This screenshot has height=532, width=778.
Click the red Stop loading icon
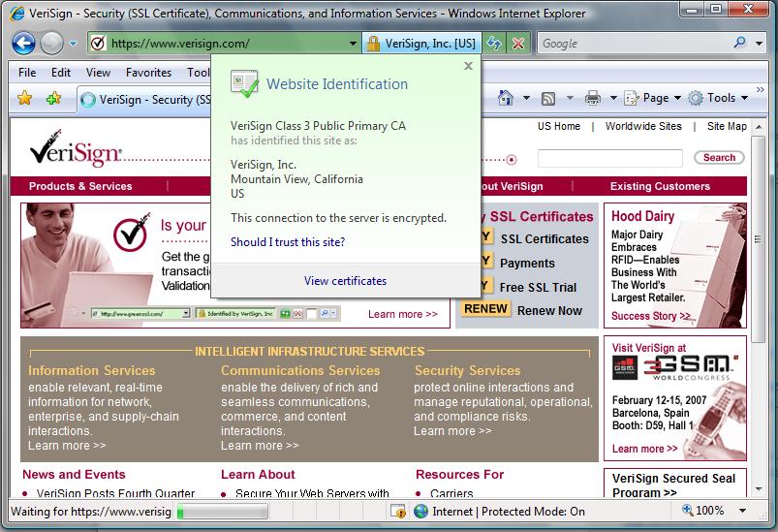click(x=518, y=44)
